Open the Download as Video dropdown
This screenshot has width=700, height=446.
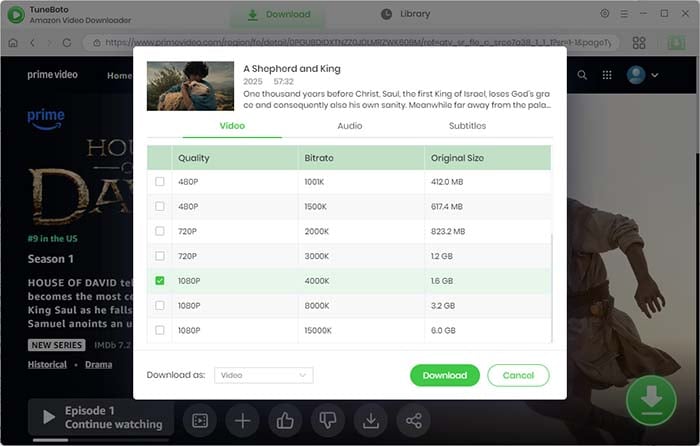[x=263, y=375]
